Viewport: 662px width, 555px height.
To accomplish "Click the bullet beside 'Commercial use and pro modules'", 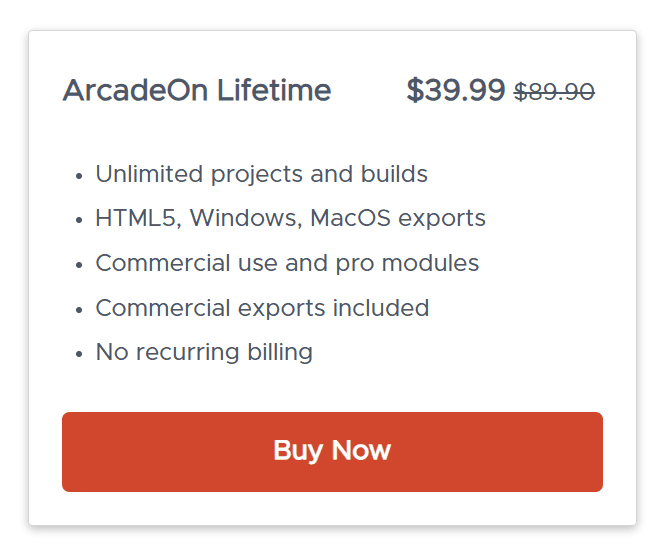I will click(x=79, y=266).
